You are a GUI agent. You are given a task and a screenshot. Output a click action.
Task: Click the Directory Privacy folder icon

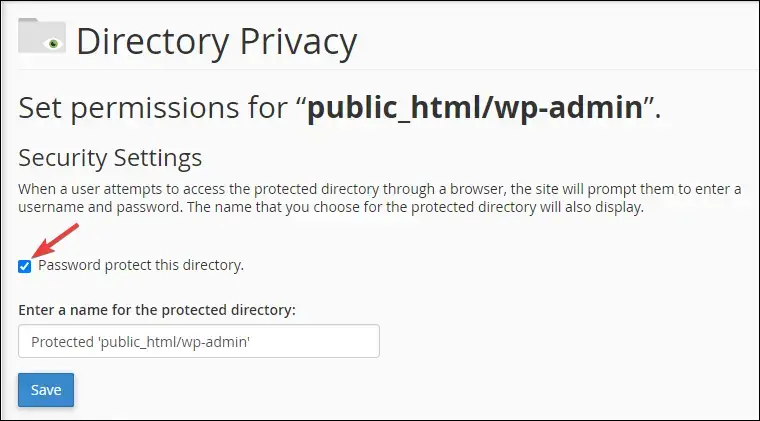click(42, 36)
